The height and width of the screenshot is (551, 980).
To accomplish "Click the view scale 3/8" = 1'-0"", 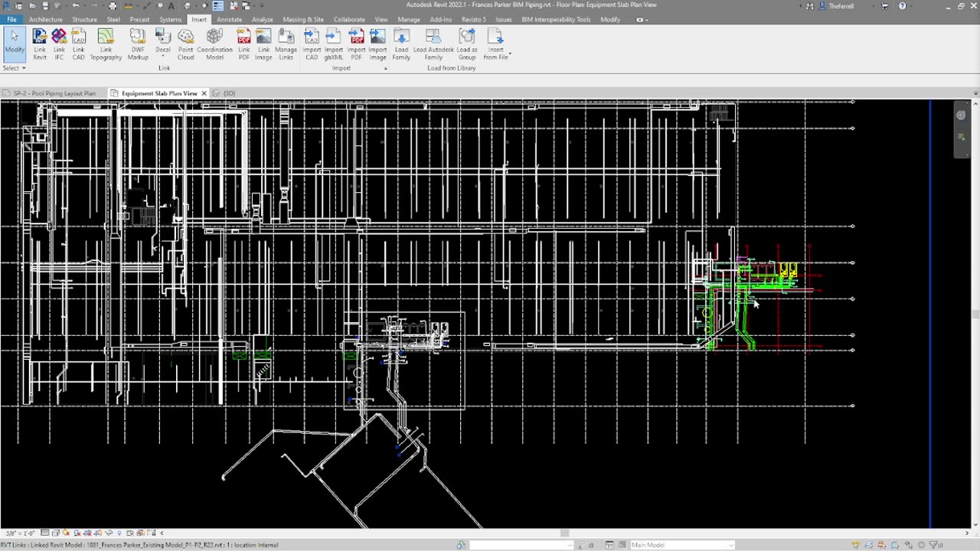I will pos(18,533).
